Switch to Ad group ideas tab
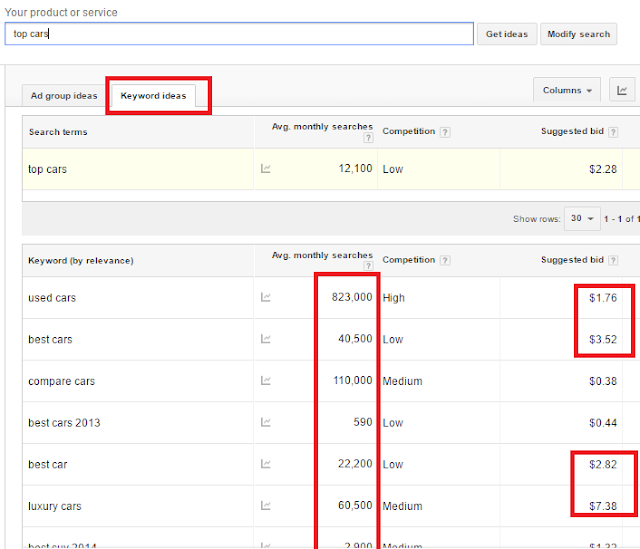Image resolution: width=640 pixels, height=549 pixels. tap(64, 96)
